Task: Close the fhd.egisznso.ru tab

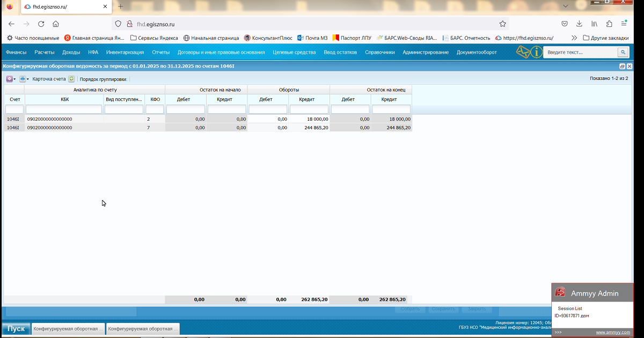Action: point(105,6)
